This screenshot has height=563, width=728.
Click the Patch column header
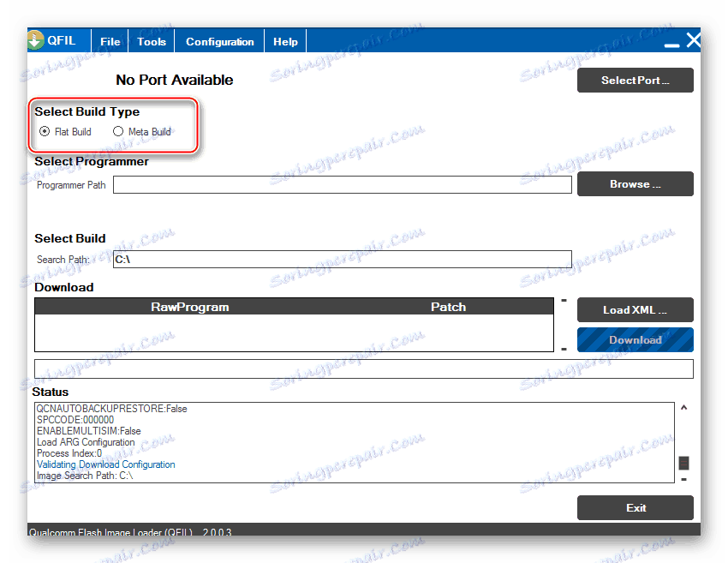(448, 307)
